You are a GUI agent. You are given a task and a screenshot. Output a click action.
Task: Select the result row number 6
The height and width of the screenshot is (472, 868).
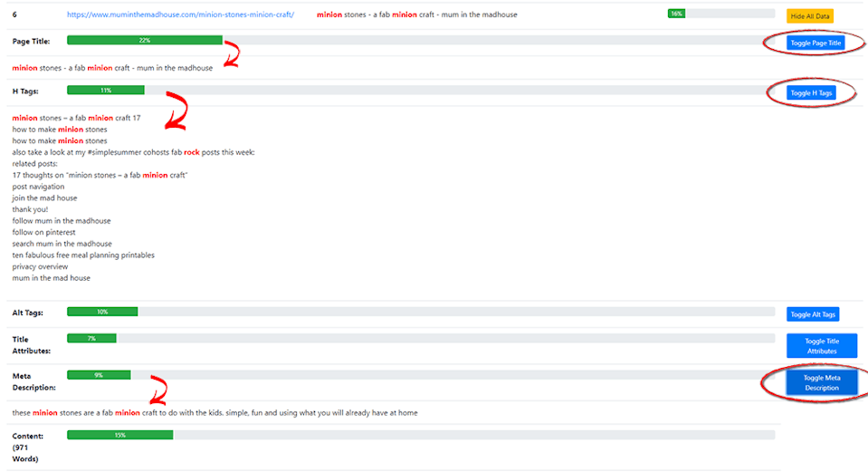point(14,14)
